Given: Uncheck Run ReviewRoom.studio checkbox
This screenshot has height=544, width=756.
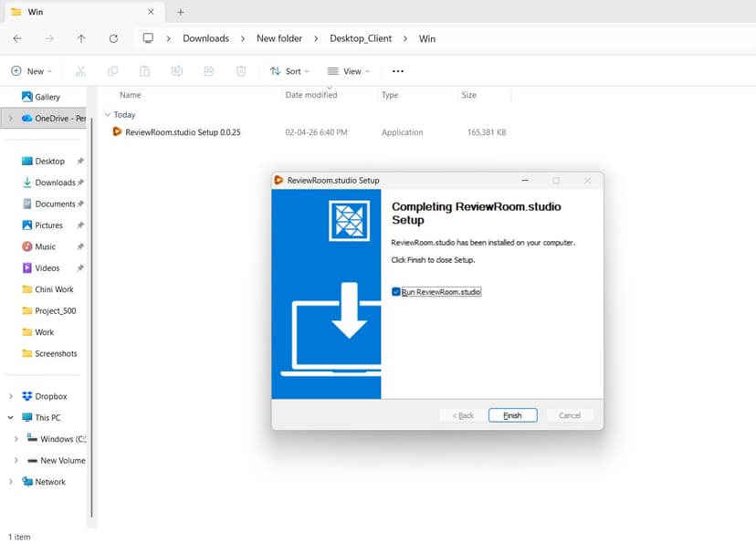Looking at the screenshot, I should 396,292.
